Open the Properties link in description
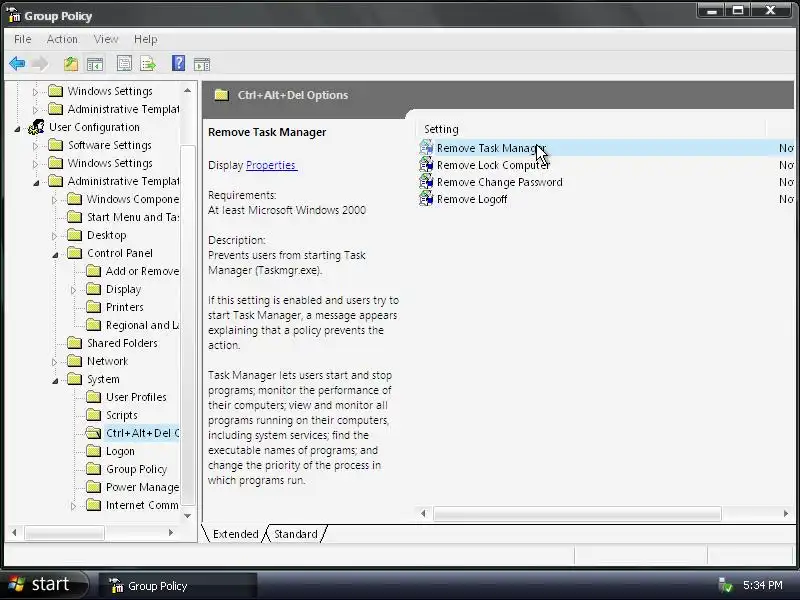 271,165
